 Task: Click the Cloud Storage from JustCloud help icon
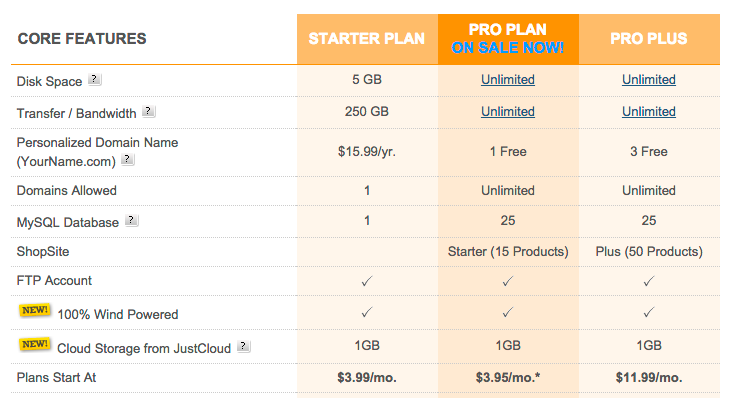(244, 346)
